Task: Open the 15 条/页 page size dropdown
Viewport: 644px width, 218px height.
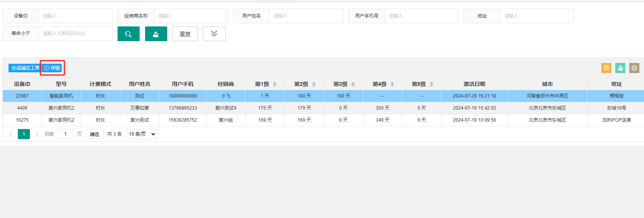Action: (141, 134)
